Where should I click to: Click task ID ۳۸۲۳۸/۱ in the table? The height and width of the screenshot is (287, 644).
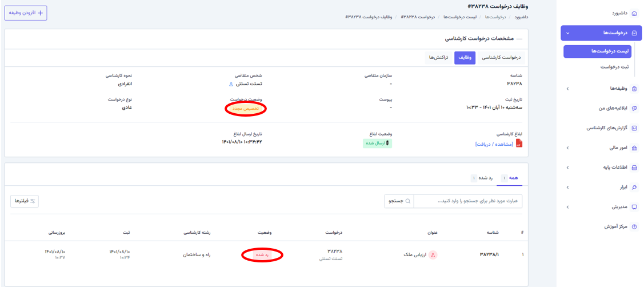pos(489,255)
